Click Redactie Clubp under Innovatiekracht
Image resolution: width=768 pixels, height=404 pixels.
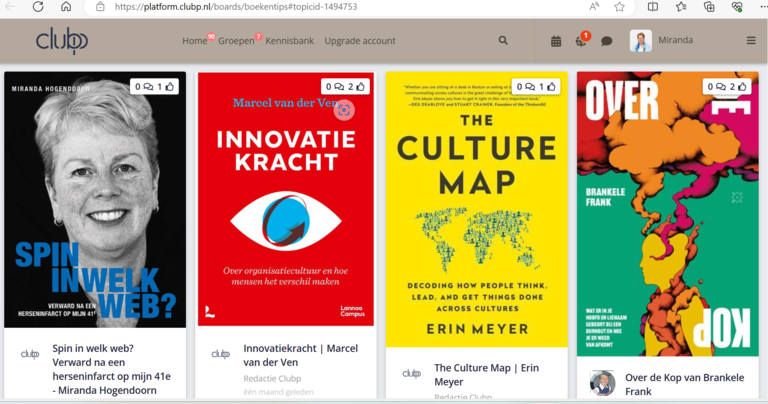pos(272,379)
